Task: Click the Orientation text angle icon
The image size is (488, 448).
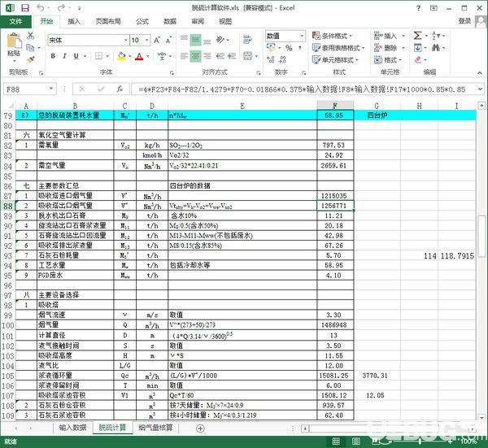Action: [220, 40]
